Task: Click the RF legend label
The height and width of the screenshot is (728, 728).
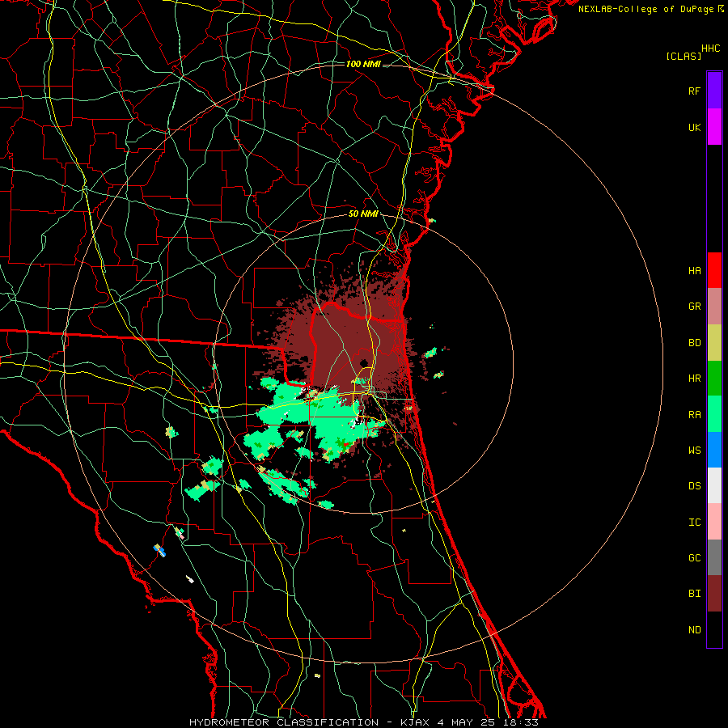Action: coord(694,91)
